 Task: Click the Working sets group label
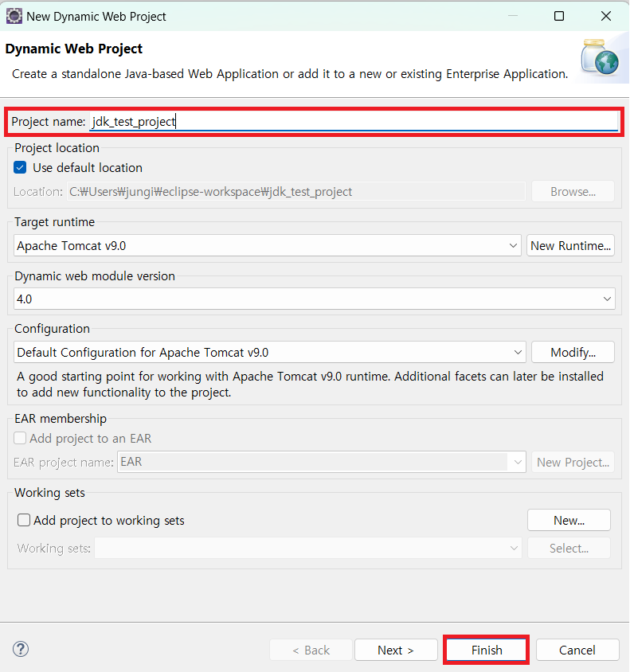49,492
